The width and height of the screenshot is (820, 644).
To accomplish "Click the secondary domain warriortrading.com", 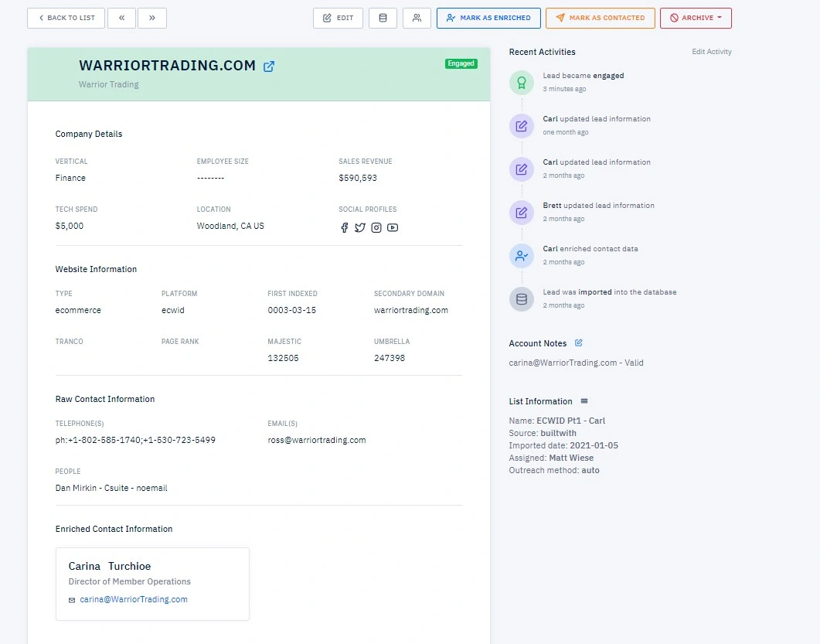I will click(x=411, y=310).
